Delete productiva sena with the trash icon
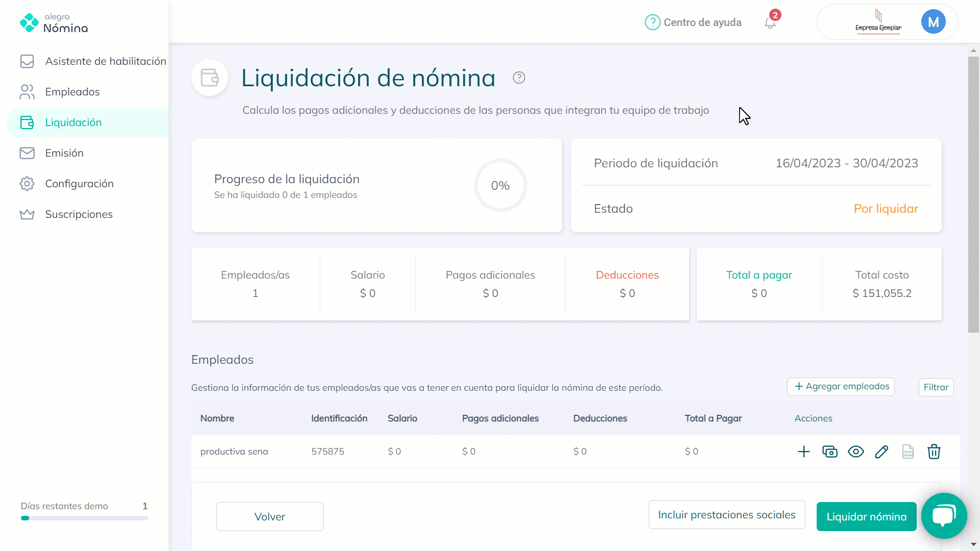 coord(934,452)
